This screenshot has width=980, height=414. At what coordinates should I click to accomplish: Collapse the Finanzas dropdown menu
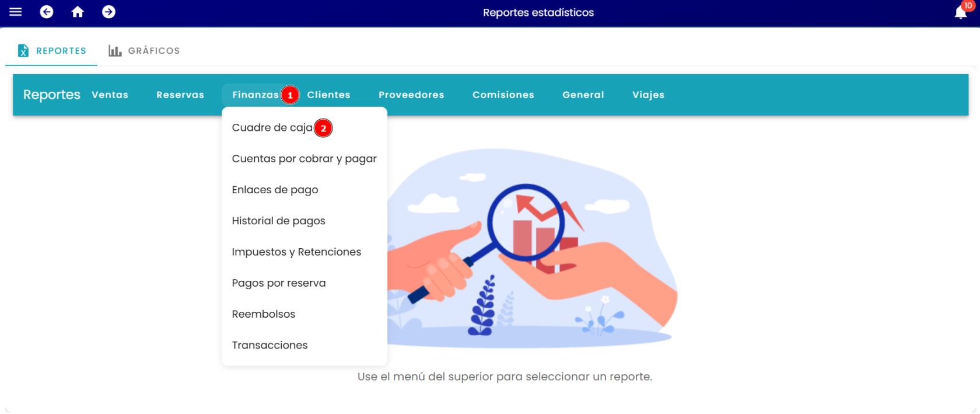256,95
